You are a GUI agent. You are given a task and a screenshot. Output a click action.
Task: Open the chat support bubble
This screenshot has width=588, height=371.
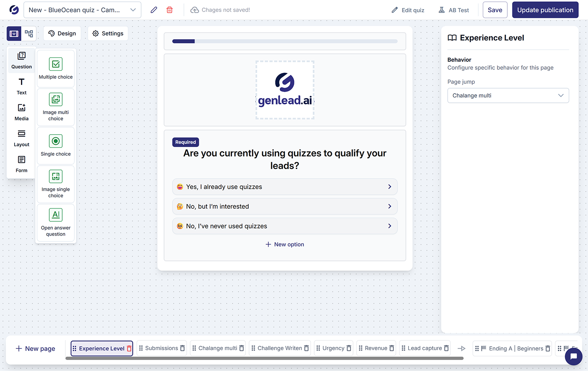tap(573, 356)
